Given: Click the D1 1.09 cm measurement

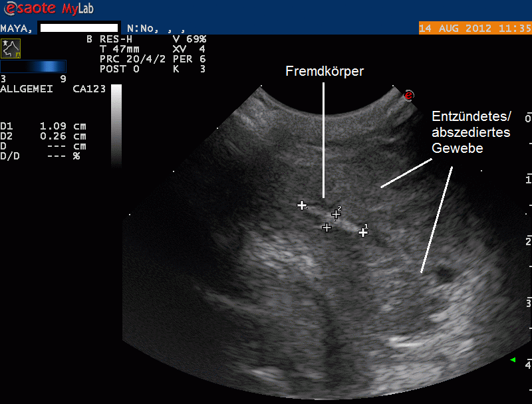Looking at the screenshot, I should (x=44, y=126).
